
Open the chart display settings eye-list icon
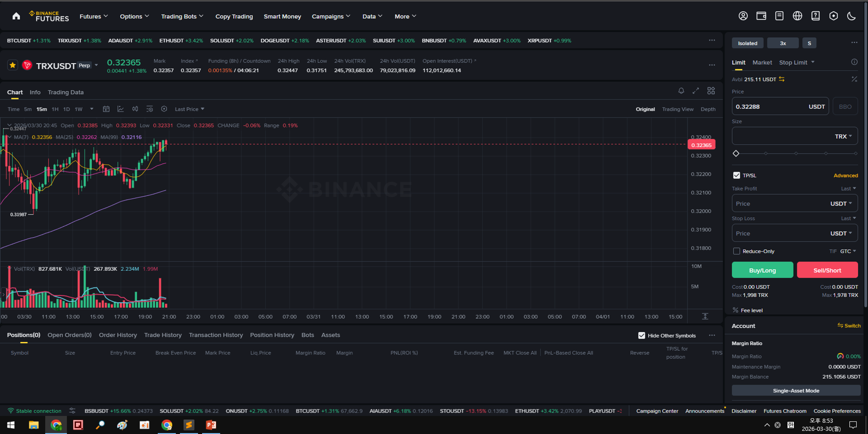tap(149, 109)
